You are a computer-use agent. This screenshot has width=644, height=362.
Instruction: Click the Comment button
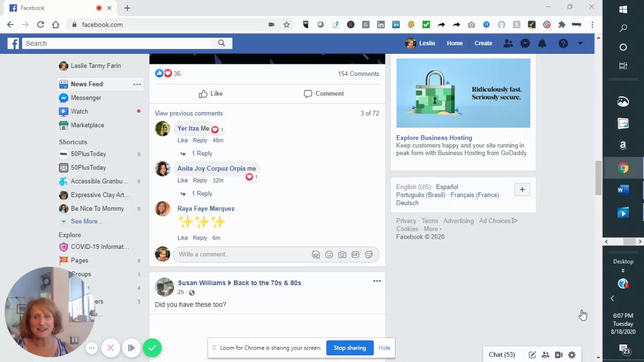(x=324, y=94)
